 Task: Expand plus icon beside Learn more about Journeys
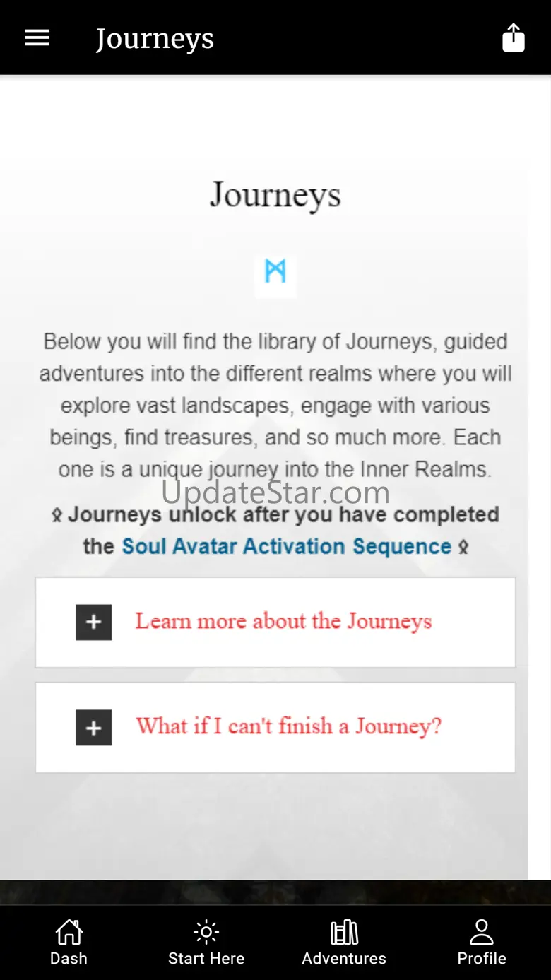(94, 622)
